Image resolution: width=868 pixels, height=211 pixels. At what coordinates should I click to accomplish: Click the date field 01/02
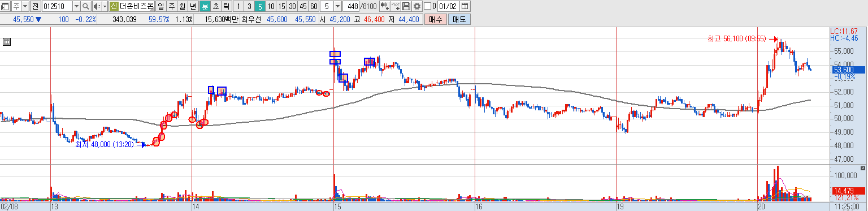pyautogui.click(x=449, y=6)
